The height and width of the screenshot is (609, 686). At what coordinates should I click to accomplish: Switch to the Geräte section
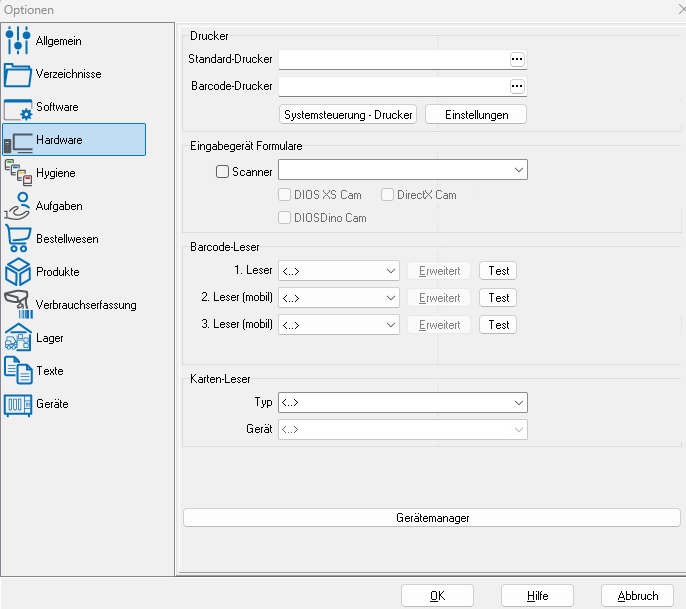click(52, 404)
